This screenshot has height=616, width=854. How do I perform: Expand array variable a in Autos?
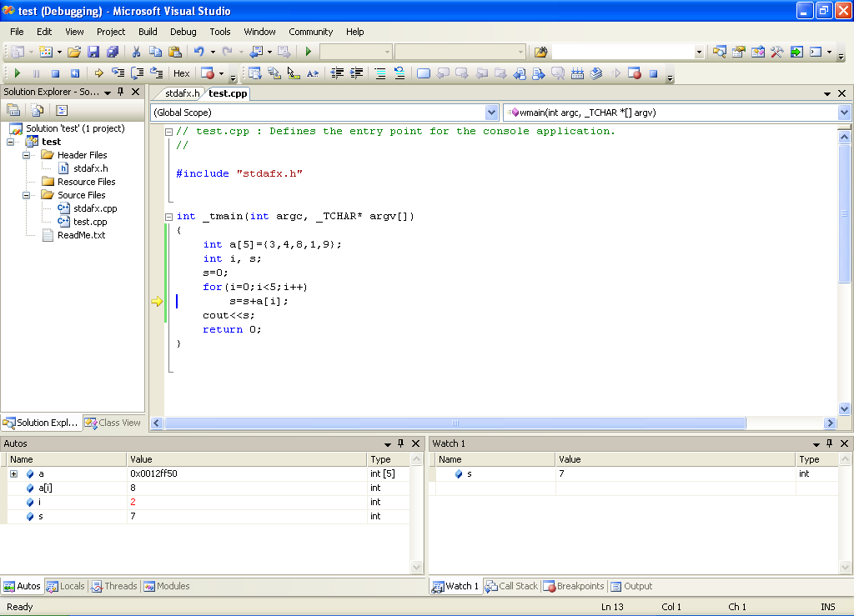[13, 474]
